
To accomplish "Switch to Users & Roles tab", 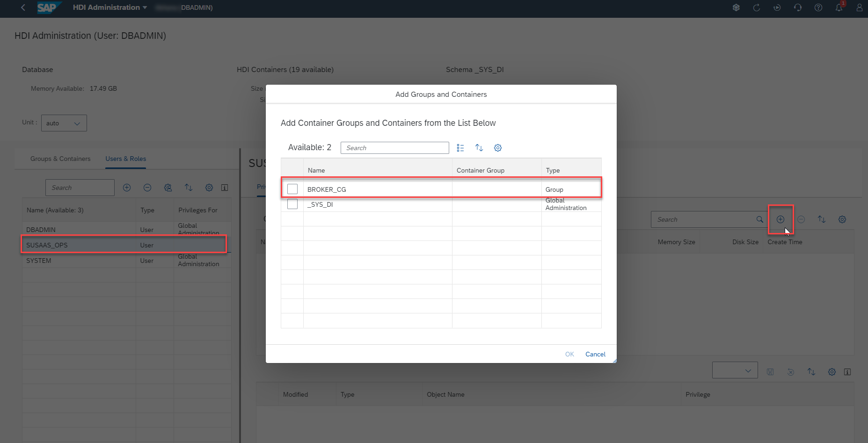I will (x=125, y=159).
